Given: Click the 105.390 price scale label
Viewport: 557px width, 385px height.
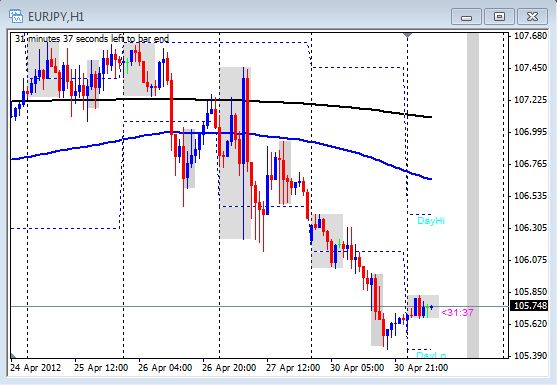Looking at the screenshot, I should (531, 356).
